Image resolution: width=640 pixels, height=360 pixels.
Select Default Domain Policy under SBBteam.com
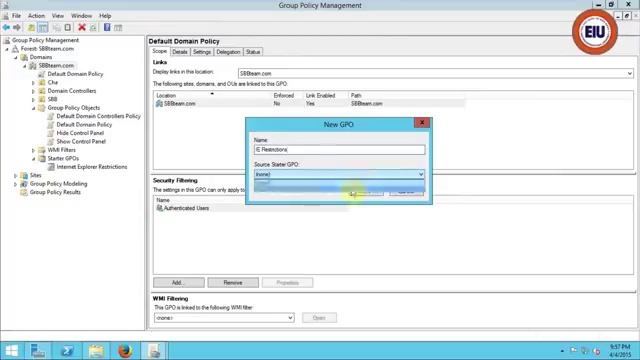pos(75,74)
